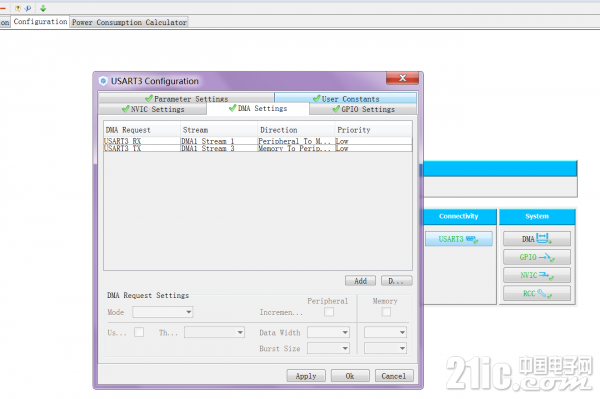600x399 pixels.
Task: Click the Priority column header
Action: (373, 130)
